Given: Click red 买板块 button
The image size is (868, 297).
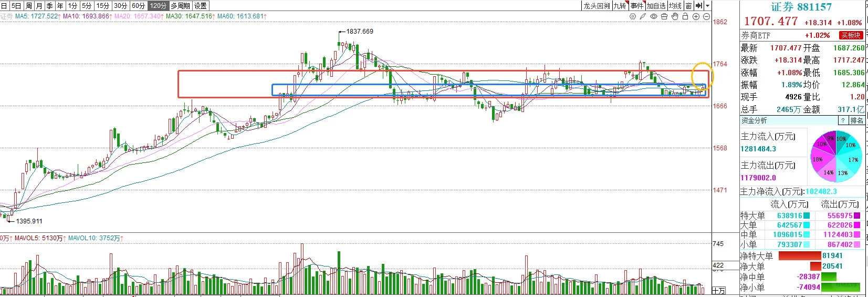Looking at the screenshot, I should (851, 35).
